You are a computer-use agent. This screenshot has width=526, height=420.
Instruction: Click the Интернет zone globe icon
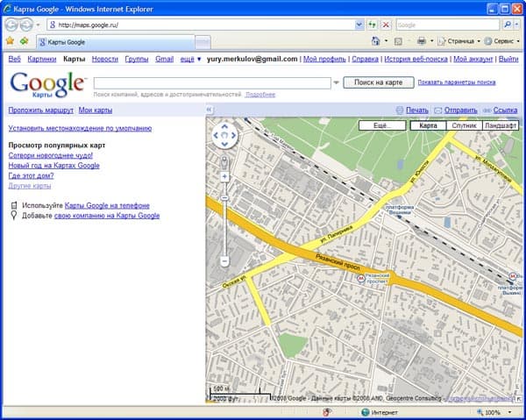[x=366, y=412]
